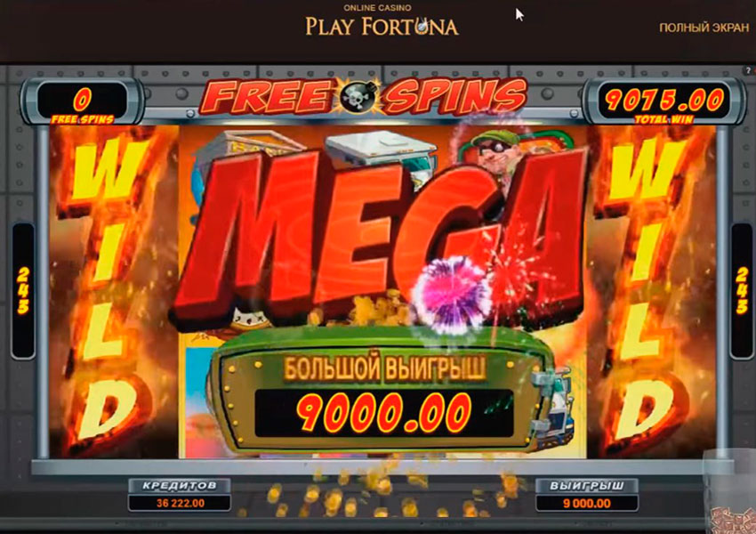This screenshot has height=534, width=756.
Task: Open full screen via ПОЛНЫЙ ЭКРАН
Action: pos(704,28)
